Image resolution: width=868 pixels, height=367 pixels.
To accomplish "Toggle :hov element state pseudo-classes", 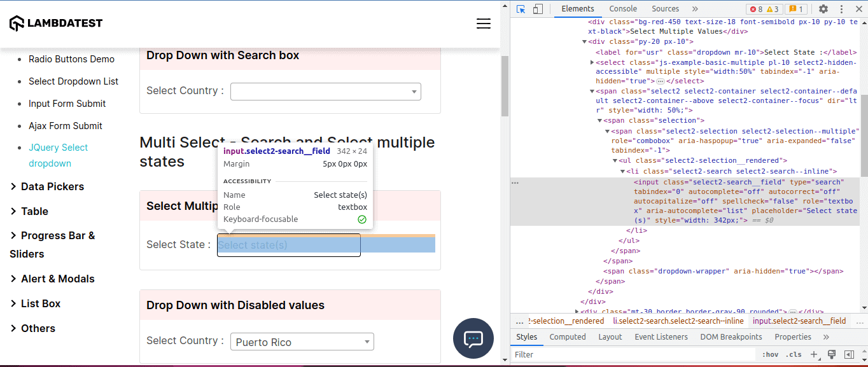I will [770, 354].
